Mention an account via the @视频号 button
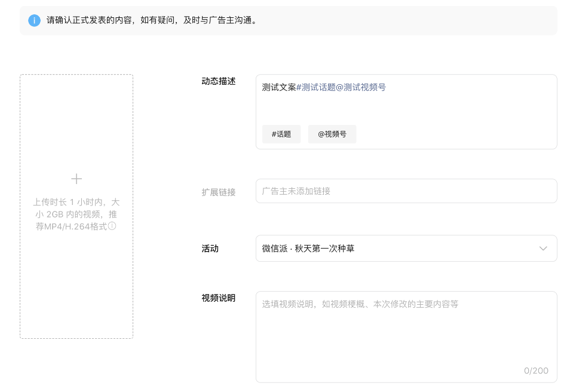 (332, 134)
